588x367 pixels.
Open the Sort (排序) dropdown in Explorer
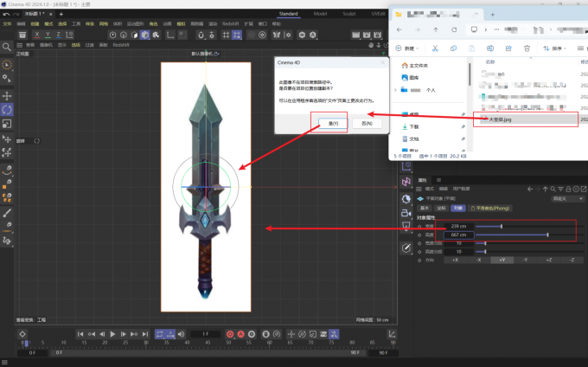[x=554, y=48]
